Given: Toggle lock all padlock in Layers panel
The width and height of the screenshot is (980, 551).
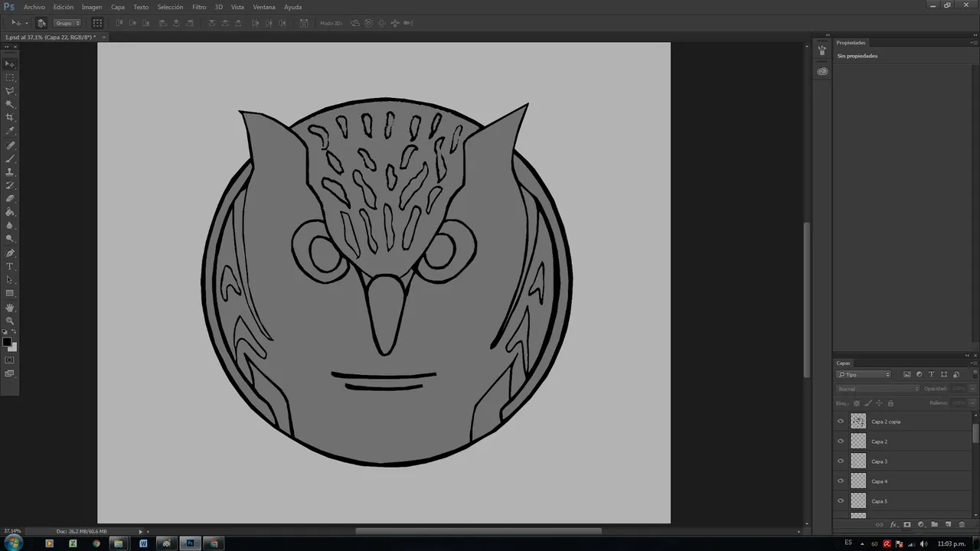Looking at the screenshot, I should coord(890,403).
